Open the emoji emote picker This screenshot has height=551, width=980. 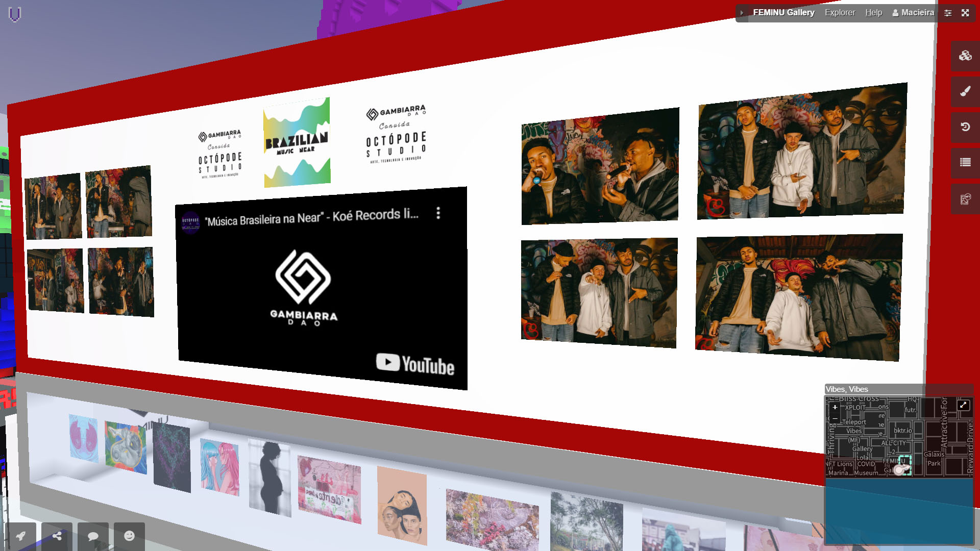coord(129,536)
